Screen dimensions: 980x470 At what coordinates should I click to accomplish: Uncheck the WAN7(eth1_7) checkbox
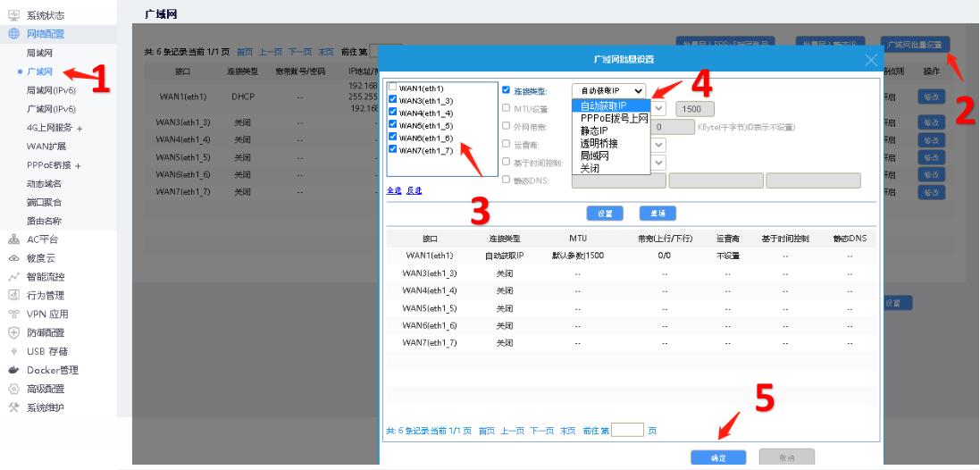(392, 148)
